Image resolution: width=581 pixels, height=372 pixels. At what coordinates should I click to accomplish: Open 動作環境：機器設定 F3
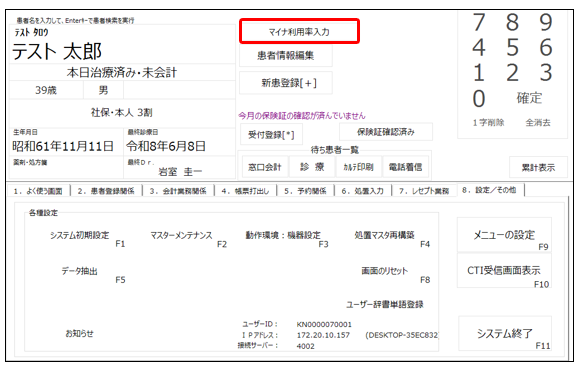point(283,235)
